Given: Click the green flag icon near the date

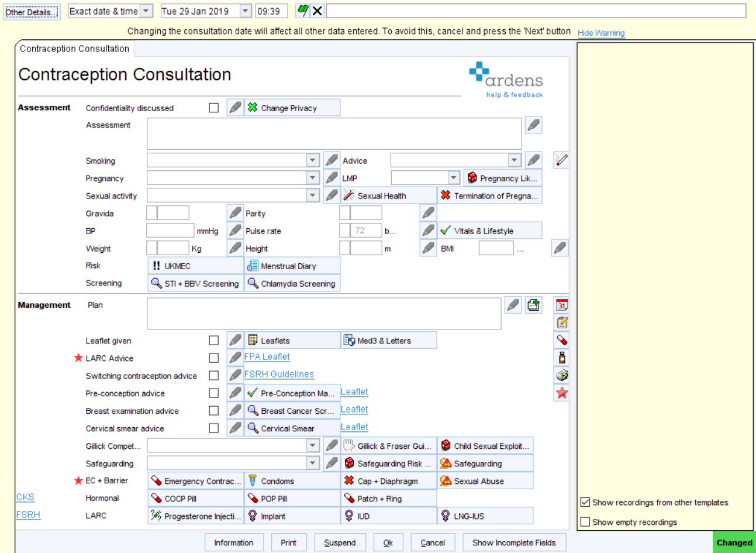Looking at the screenshot, I should pyautogui.click(x=303, y=10).
